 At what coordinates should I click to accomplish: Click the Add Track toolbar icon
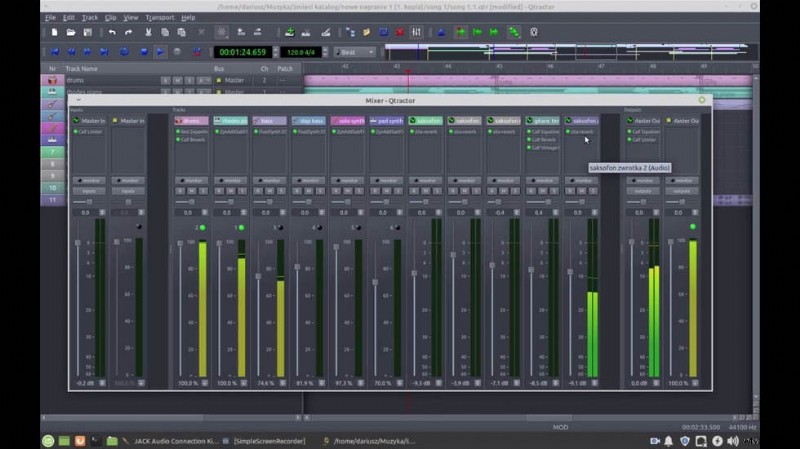289,33
